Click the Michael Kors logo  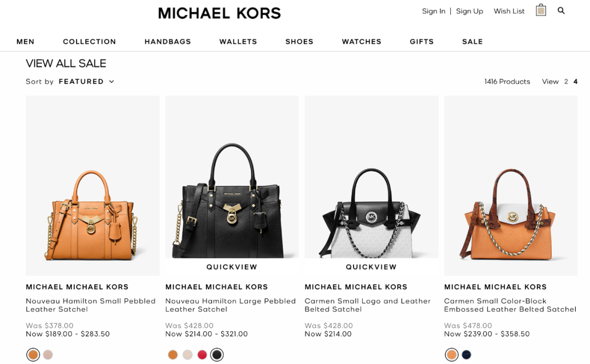220,13
